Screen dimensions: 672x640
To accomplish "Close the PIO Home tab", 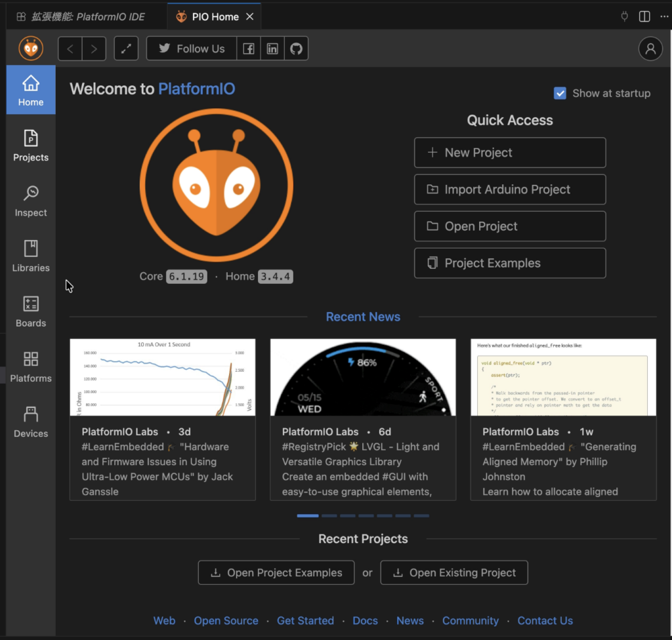I will pyautogui.click(x=249, y=16).
